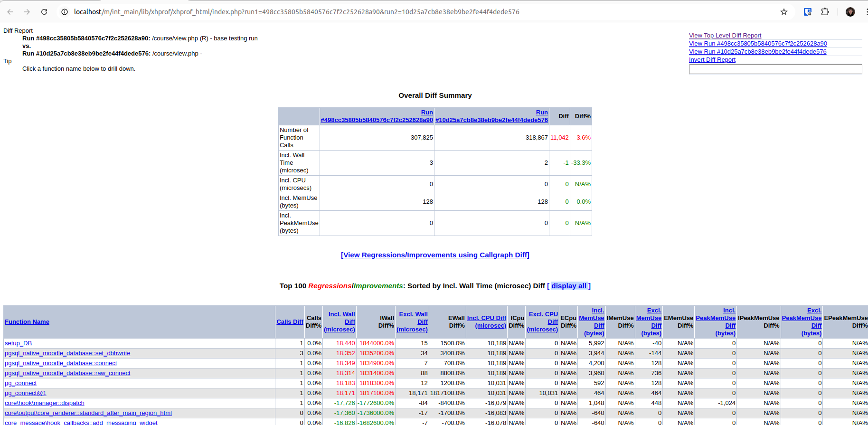The height and width of the screenshot is (425, 868).
Task: Select 18,171 Incl. Wall value in pg_connect@1 row
Action: pos(346,393)
